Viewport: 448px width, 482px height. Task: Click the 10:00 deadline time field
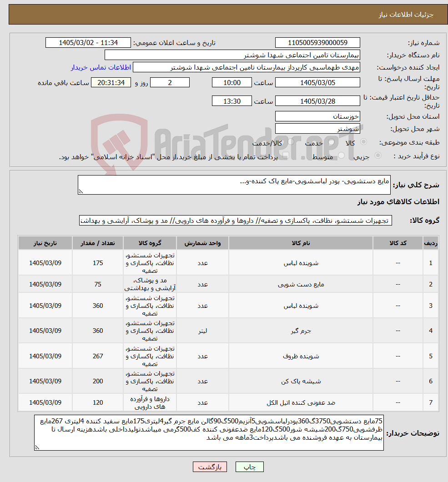click(232, 83)
